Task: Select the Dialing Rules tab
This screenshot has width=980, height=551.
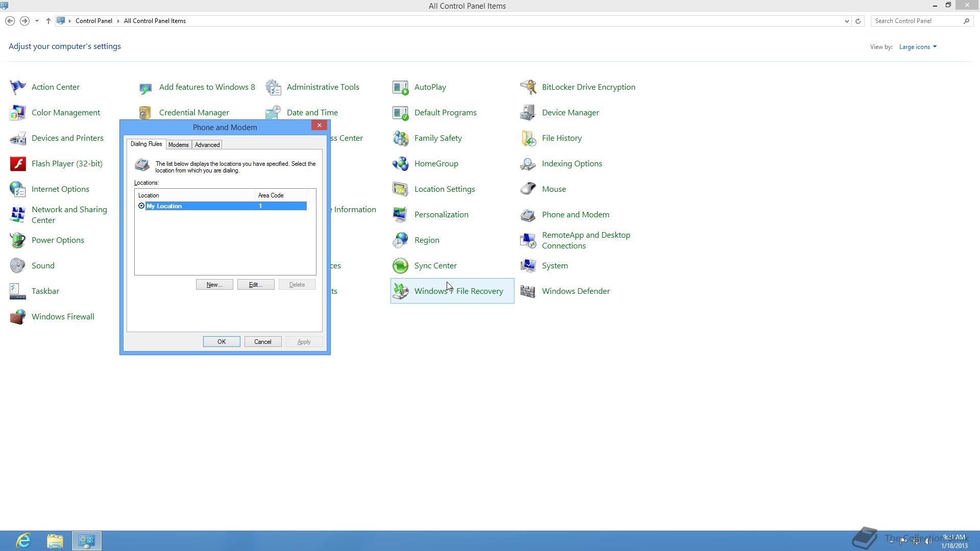Action: pyautogui.click(x=146, y=144)
